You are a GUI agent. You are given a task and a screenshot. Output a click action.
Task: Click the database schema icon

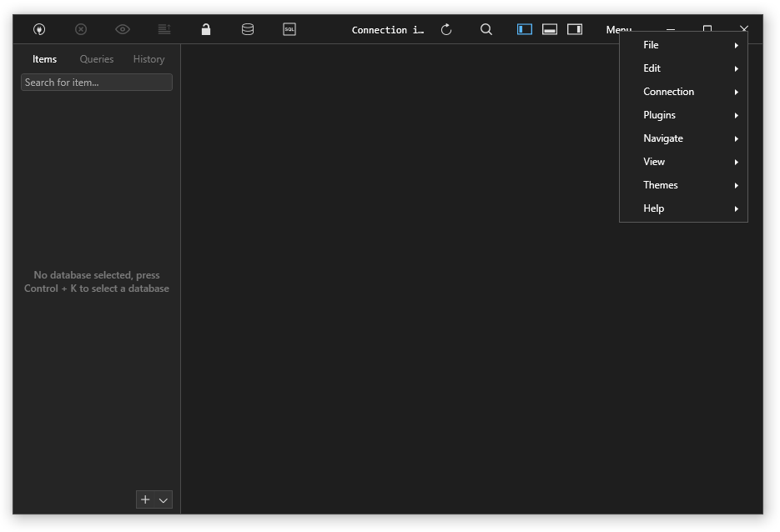[x=247, y=29]
